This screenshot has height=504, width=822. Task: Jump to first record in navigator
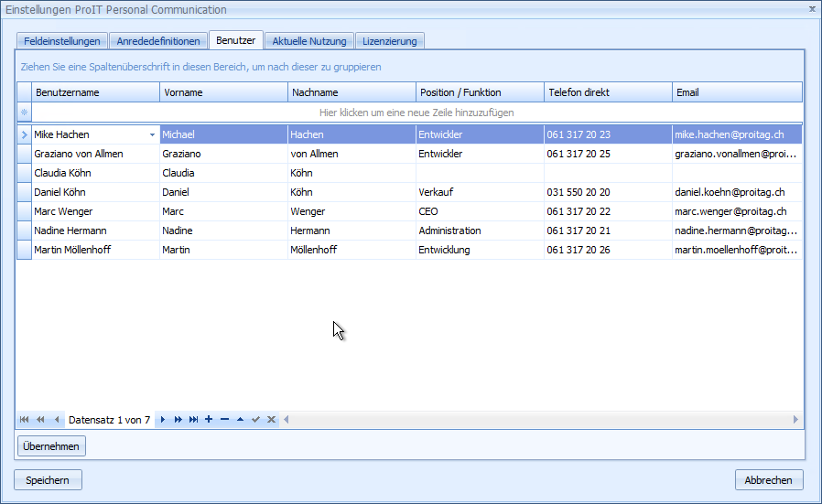(24, 420)
